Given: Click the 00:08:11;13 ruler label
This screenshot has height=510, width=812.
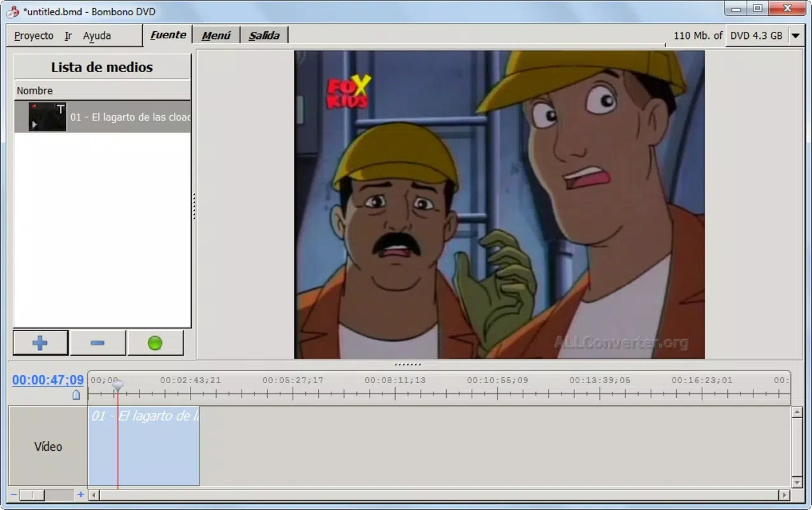Looking at the screenshot, I should [x=395, y=380].
